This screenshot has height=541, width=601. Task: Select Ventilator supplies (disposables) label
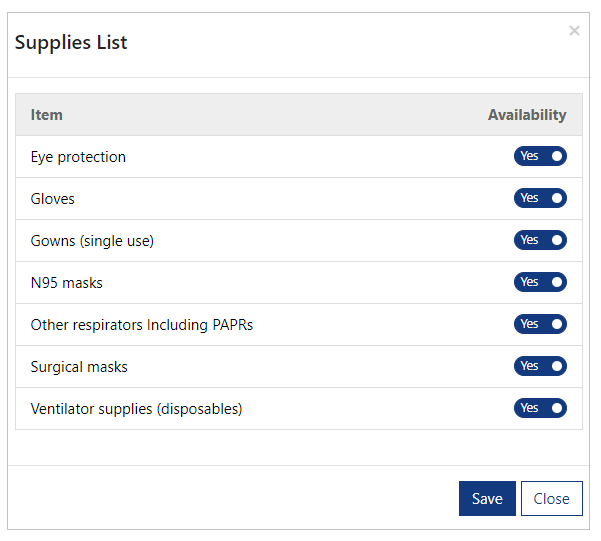click(136, 409)
